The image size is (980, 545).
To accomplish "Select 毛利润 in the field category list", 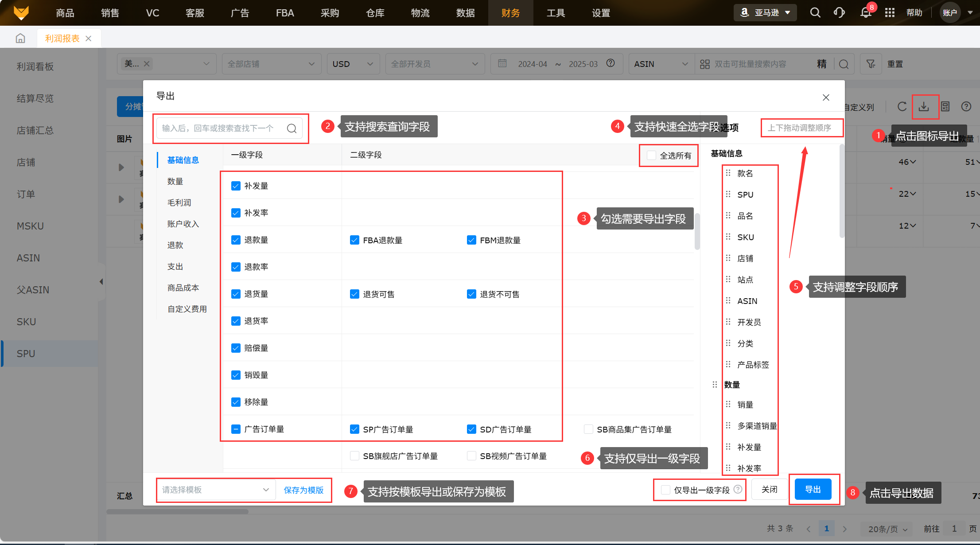I will 179,203.
